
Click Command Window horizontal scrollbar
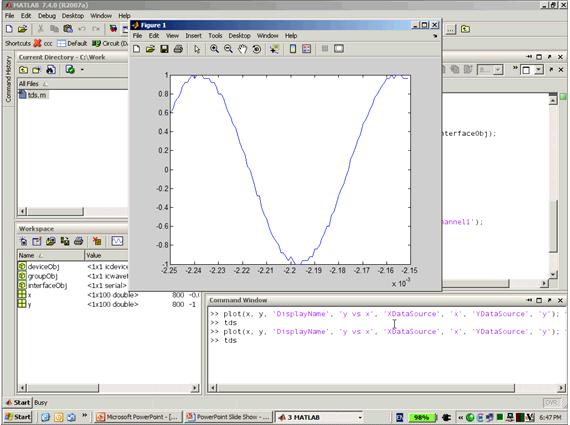[x=388, y=388]
